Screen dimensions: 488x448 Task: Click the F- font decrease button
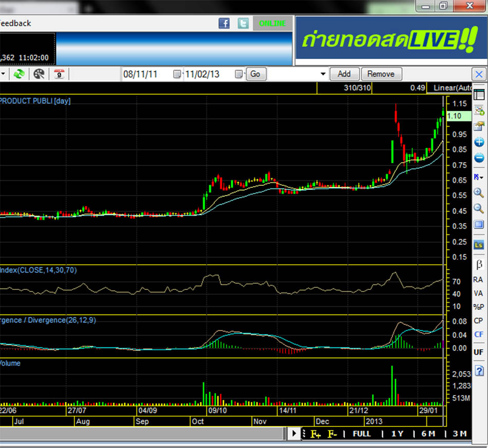tap(332, 434)
